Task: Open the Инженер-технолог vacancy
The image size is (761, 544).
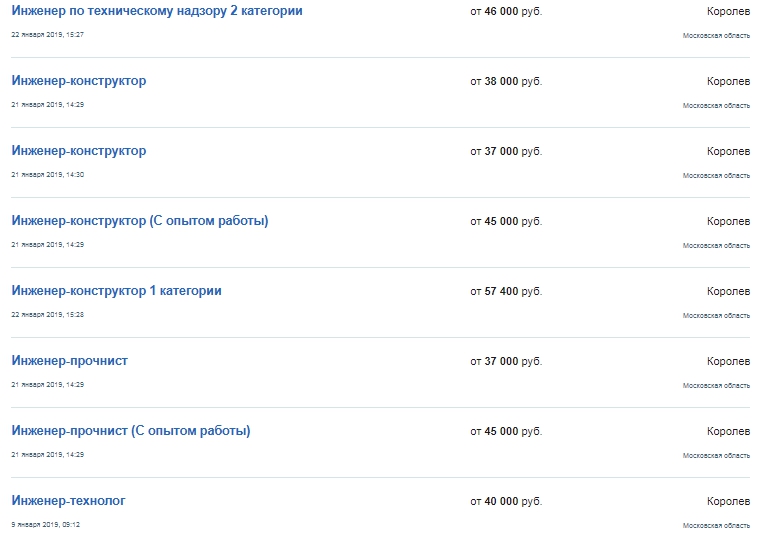Action: click(x=68, y=501)
